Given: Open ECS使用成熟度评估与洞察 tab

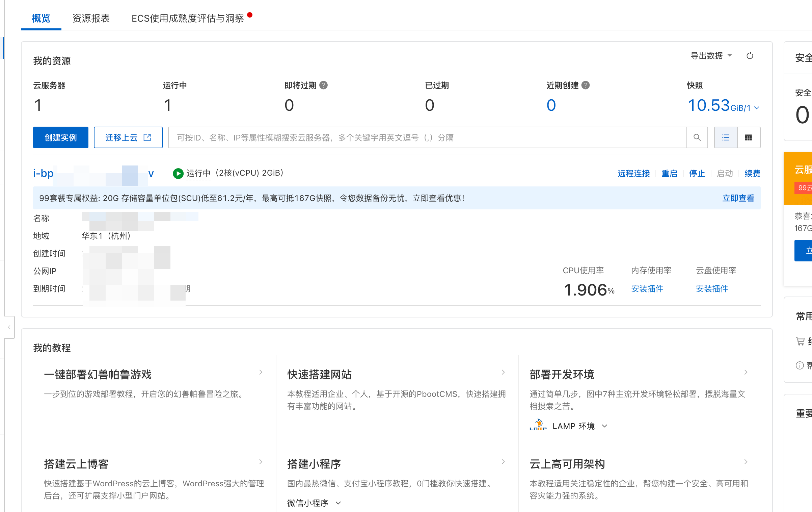Looking at the screenshot, I should (188, 18).
